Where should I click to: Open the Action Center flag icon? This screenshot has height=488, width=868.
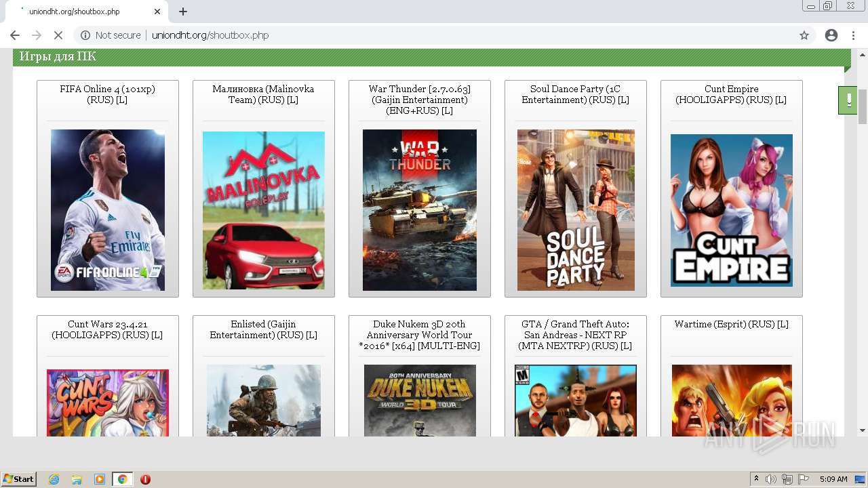click(804, 479)
